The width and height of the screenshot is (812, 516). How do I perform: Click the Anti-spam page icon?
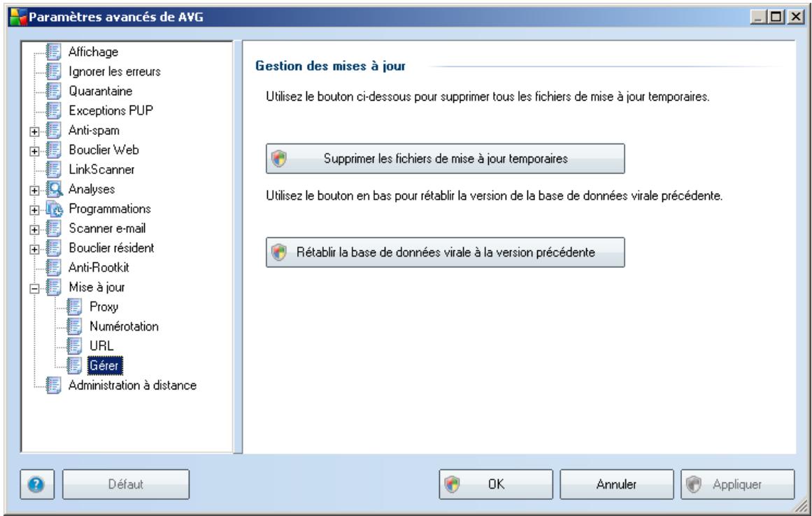coord(53,131)
